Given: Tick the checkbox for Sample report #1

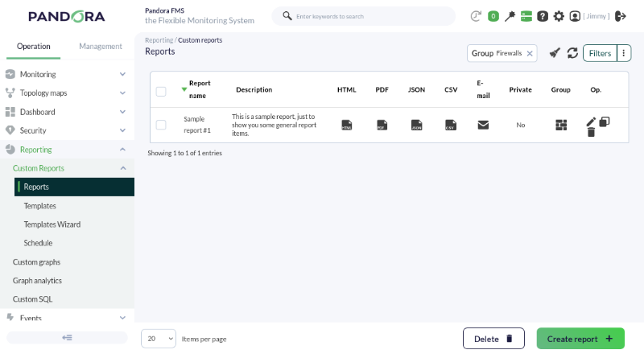Looking at the screenshot, I should pos(161,125).
